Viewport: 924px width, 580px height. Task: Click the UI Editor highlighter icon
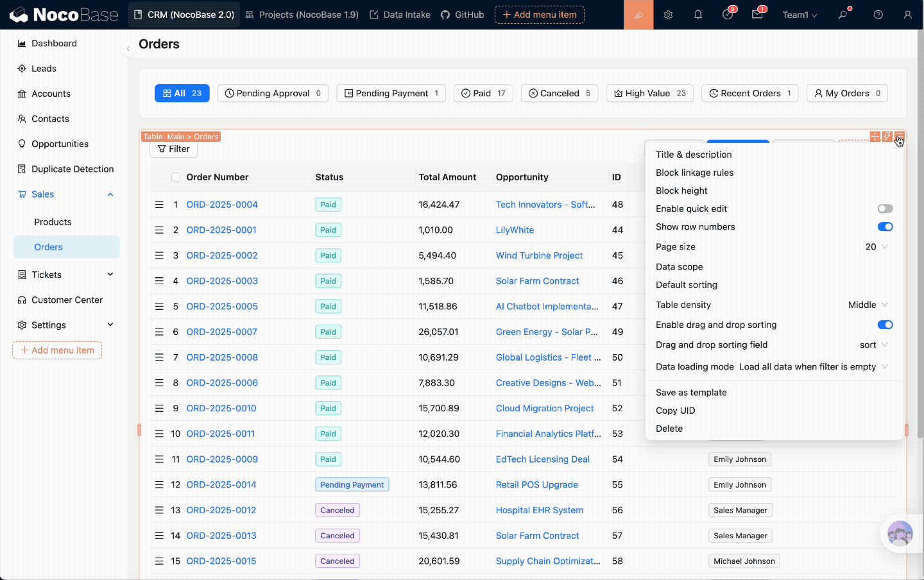pyautogui.click(x=638, y=15)
